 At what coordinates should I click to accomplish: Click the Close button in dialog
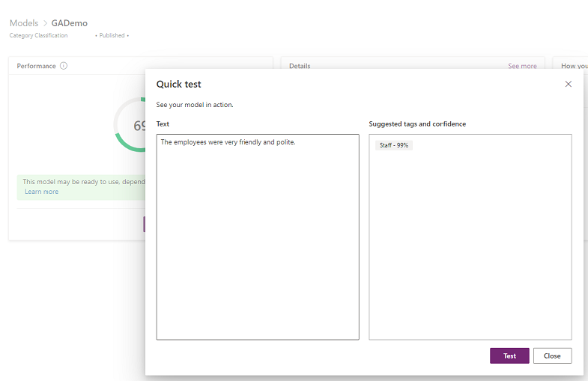(x=552, y=356)
